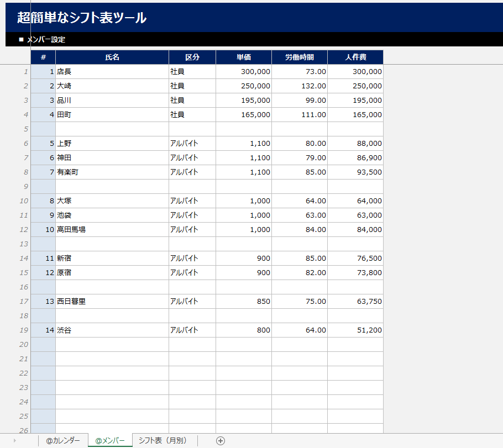The height and width of the screenshot is (448, 503).
Task: Click 単価 cell 850 for 西日暮里
Action: (x=244, y=302)
